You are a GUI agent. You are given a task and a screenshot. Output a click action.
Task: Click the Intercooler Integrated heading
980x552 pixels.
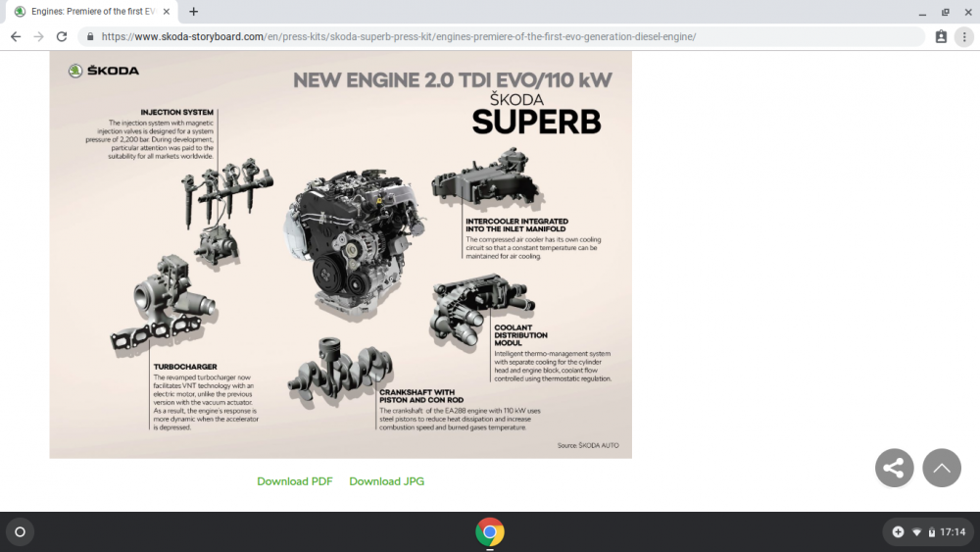pos(516,226)
